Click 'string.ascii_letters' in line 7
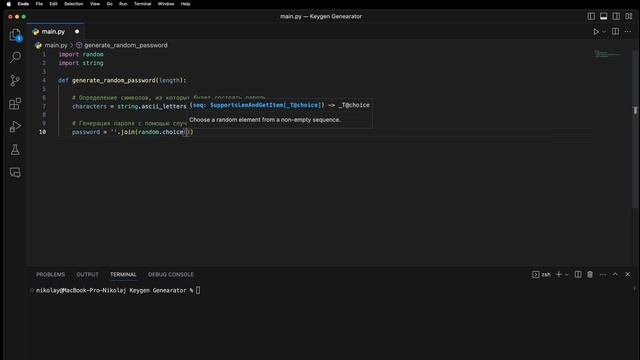Screen dimensions: 640x360 (152, 106)
